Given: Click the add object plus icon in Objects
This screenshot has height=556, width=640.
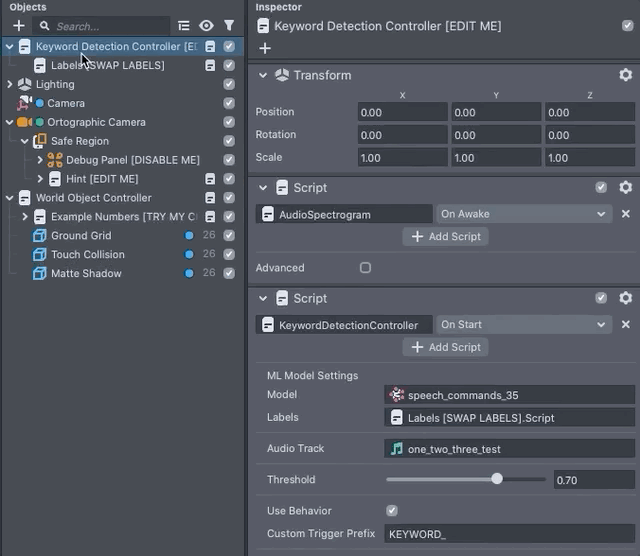Looking at the screenshot, I should click(18, 26).
